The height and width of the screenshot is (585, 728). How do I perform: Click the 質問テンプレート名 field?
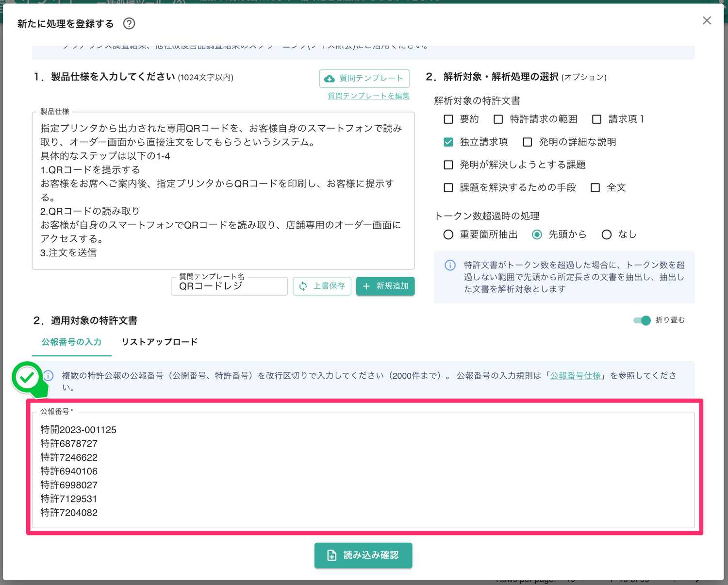[x=229, y=286]
